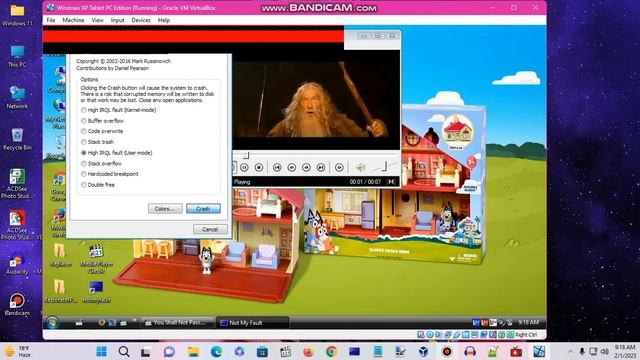Click the Crash button

point(203,209)
